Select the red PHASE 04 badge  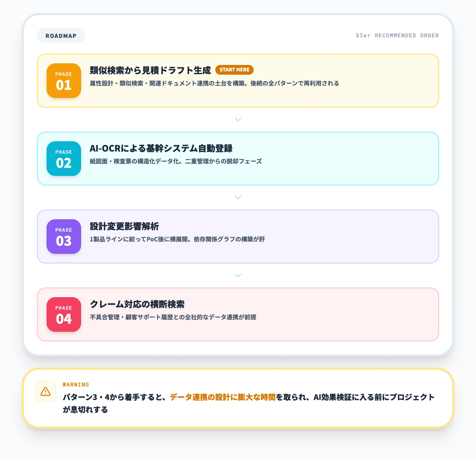[64, 314]
